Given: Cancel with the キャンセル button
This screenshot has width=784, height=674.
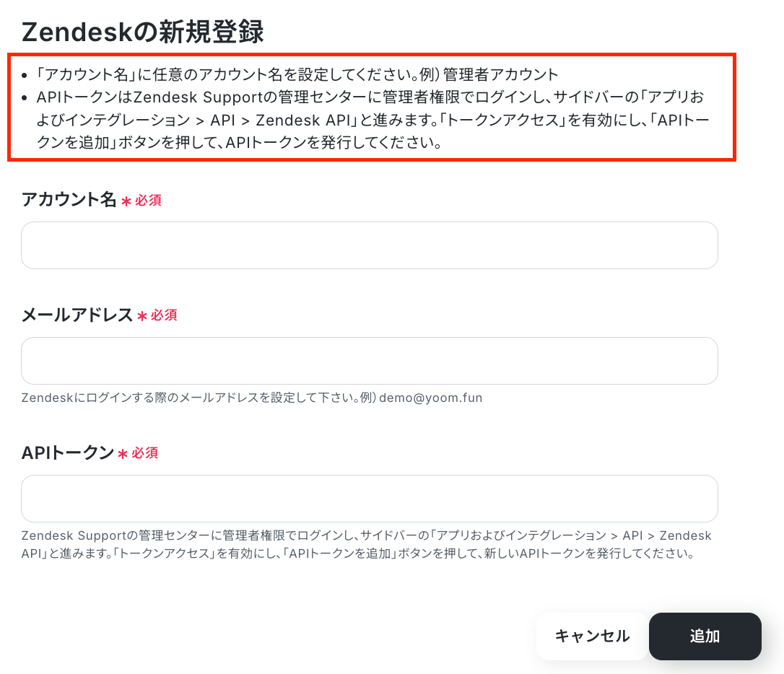Looking at the screenshot, I should point(592,636).
